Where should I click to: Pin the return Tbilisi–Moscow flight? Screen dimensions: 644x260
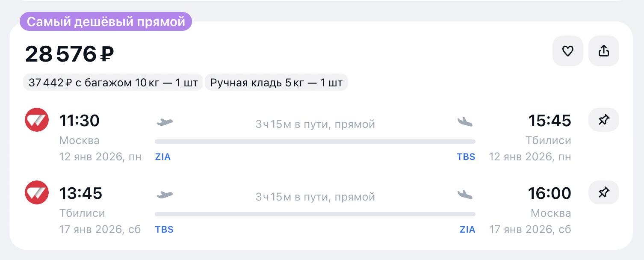tap(603, 192)
